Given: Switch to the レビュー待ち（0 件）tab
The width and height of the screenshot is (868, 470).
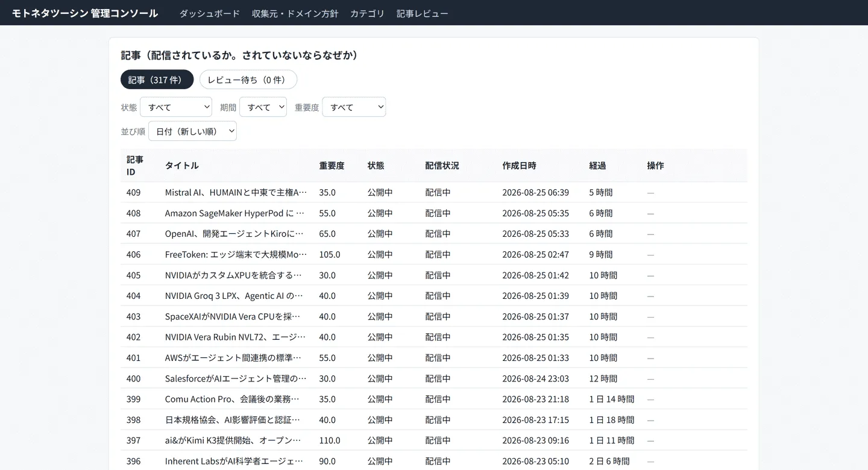Looking at the screenshot, I should [248, 80].
